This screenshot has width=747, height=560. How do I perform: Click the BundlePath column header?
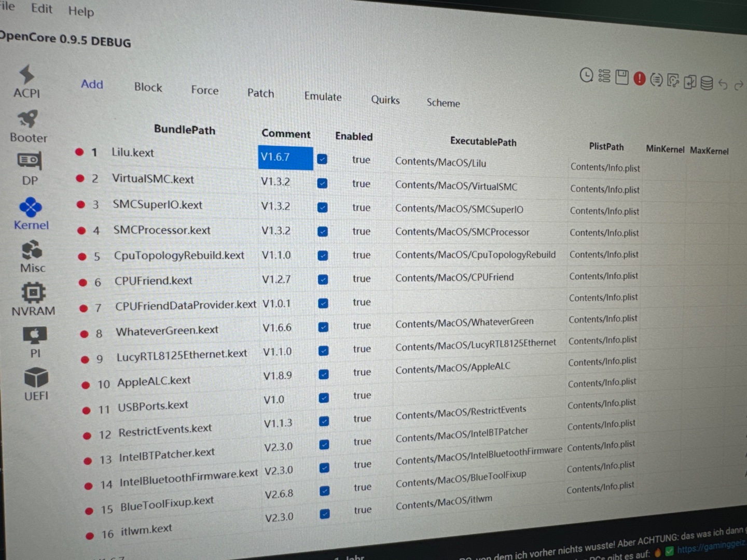tap(184, 130)
